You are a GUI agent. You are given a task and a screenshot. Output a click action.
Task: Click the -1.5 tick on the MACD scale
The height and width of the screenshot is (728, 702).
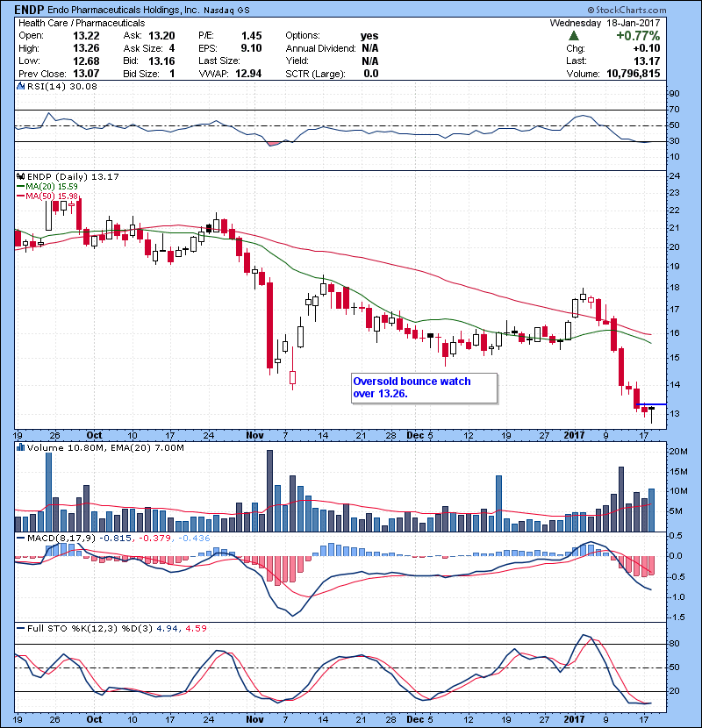(x=676, y=617)
